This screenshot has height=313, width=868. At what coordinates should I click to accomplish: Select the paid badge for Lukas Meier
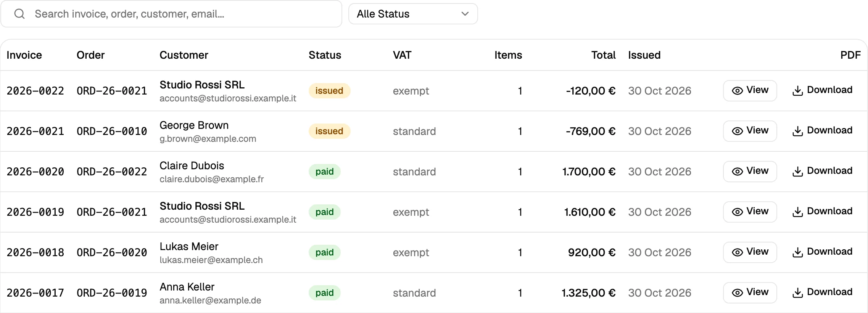(324, 252)
